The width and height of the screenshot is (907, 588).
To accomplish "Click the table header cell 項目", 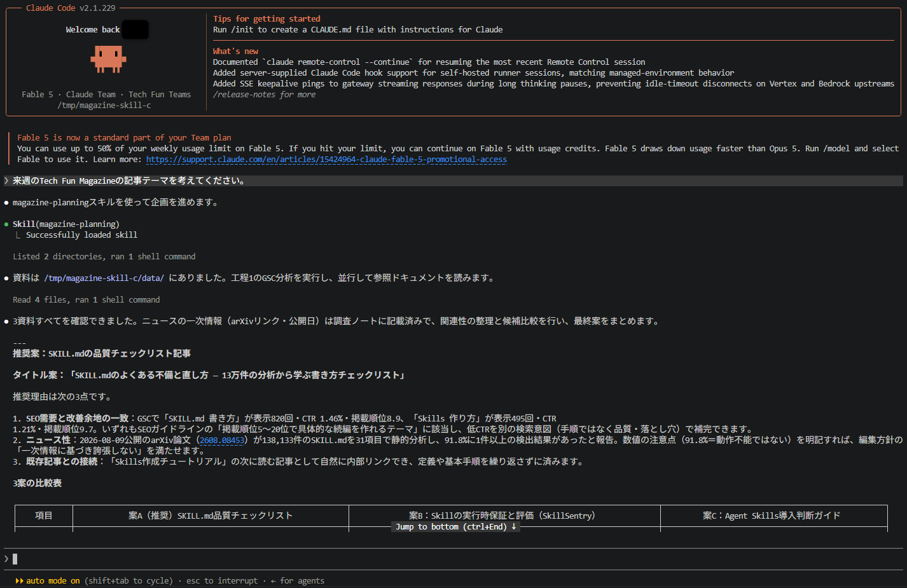I will [44, 516].
